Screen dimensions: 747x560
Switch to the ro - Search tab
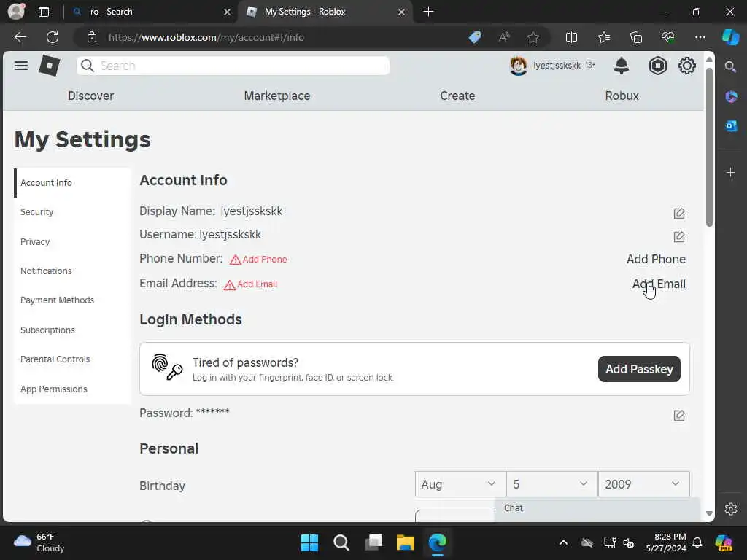(x=150, y=12)
